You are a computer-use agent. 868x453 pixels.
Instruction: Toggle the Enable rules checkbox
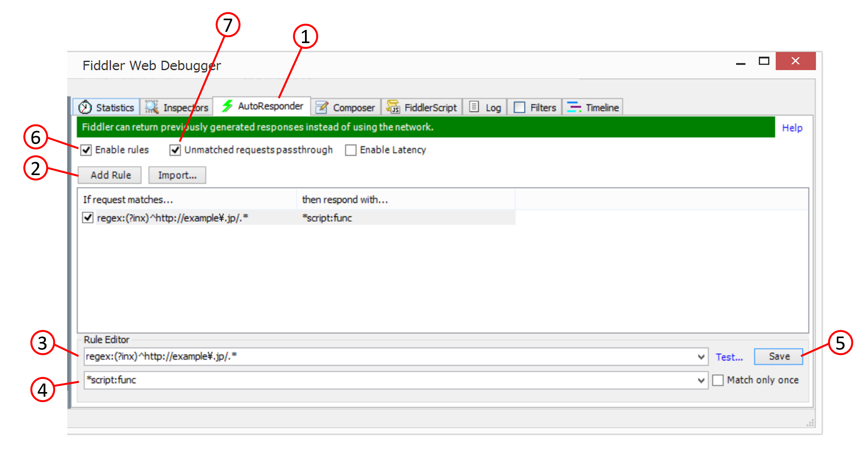coord(86,150)
